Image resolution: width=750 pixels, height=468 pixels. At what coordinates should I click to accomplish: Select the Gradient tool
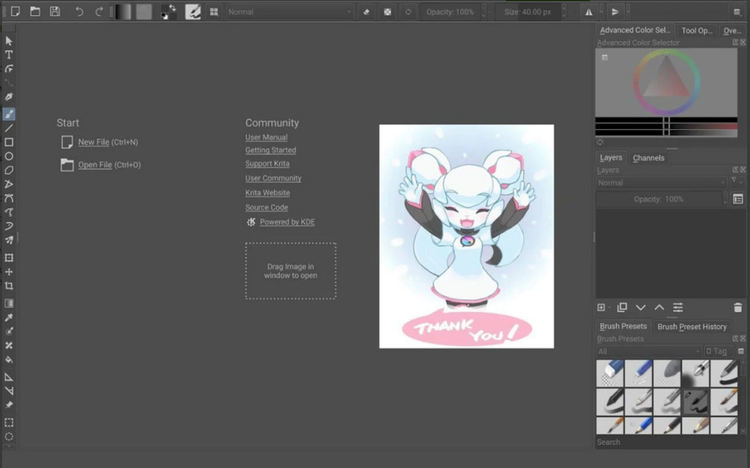(x=9, y=303)
